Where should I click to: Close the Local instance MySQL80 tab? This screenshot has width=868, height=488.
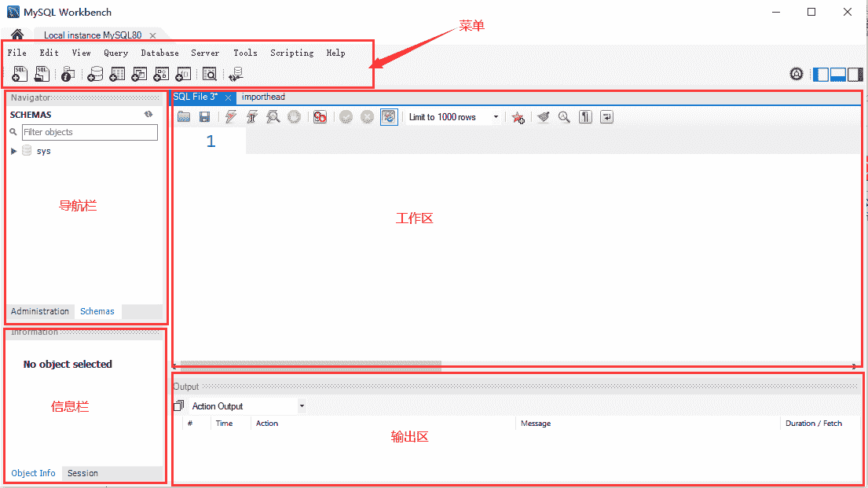point(153,35)
